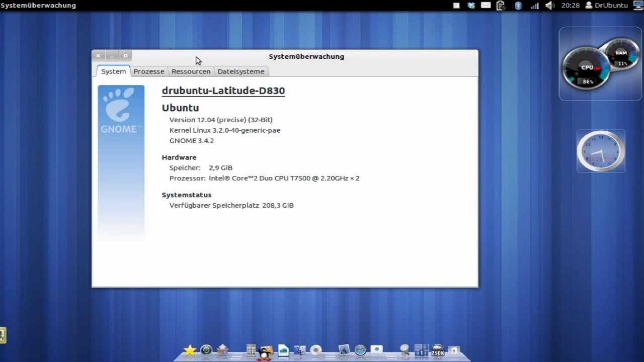644x362 pixels.
Task: Open the image preview dock icon
Action: pyautogui.click(x=344, y=350)
